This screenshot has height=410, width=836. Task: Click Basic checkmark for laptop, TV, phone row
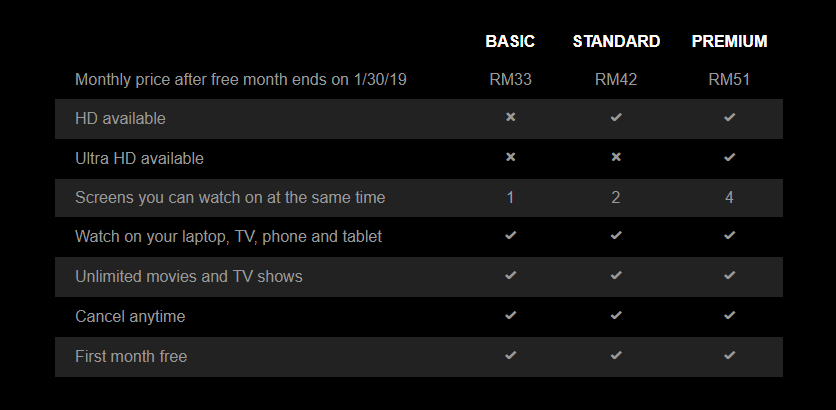tap(510, 236)
